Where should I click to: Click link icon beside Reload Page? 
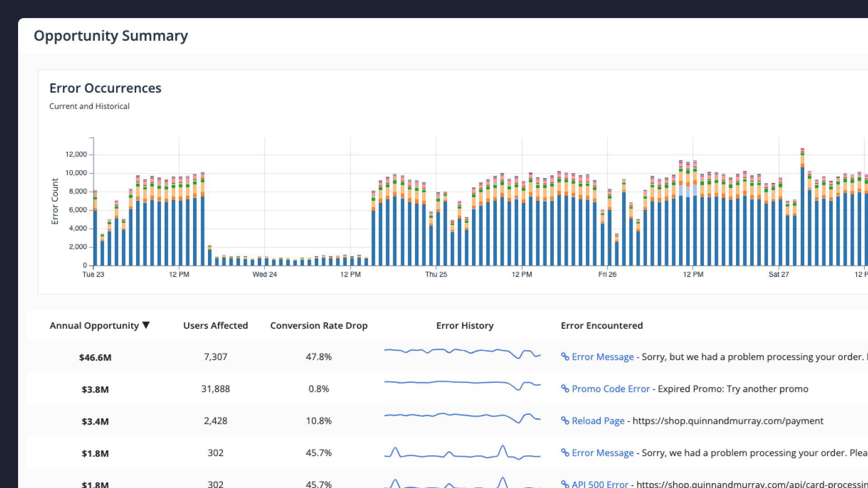coord(565,421)
